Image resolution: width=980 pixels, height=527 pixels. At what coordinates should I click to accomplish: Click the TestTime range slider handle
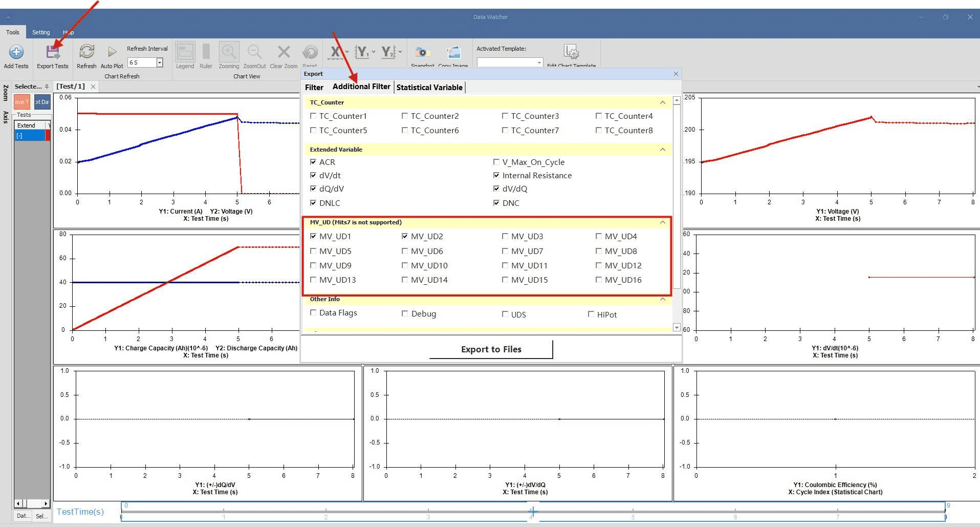coord(533,512)
